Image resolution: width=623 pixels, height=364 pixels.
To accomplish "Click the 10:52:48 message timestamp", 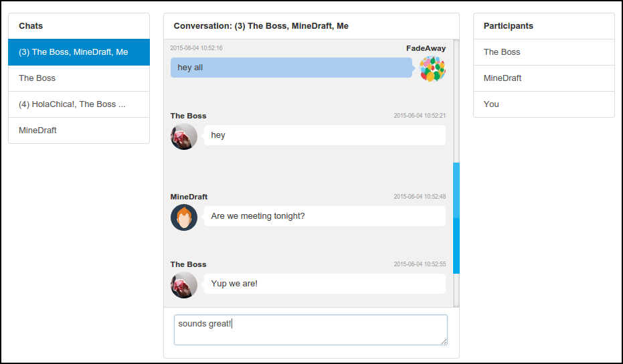I will 420,197.
